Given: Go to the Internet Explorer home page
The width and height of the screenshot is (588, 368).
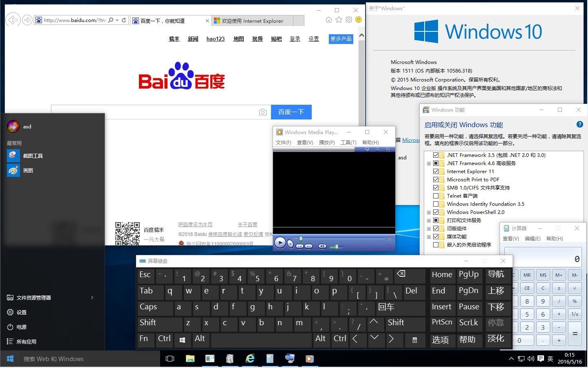Looking at the screenshot, I should 329,20.
